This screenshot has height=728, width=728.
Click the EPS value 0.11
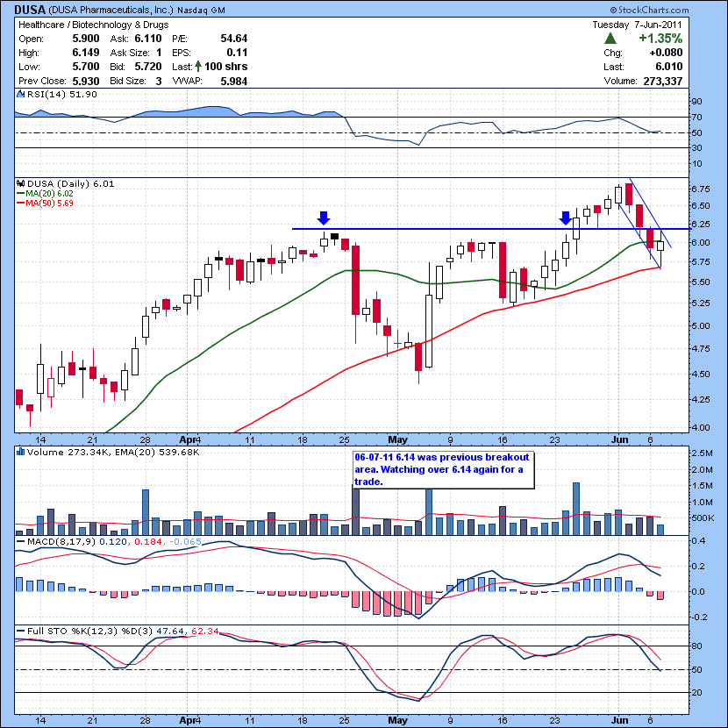point(237,53)
